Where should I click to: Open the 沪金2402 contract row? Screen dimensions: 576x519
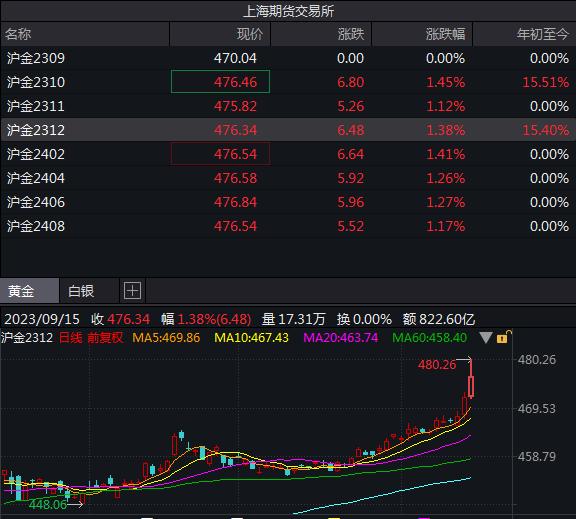(288, 154)
